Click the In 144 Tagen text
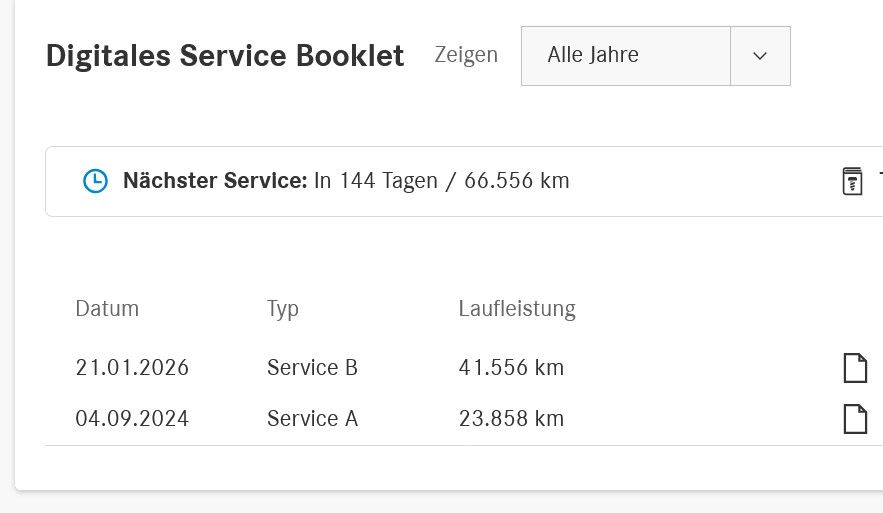883x513 pixels. 376,181
